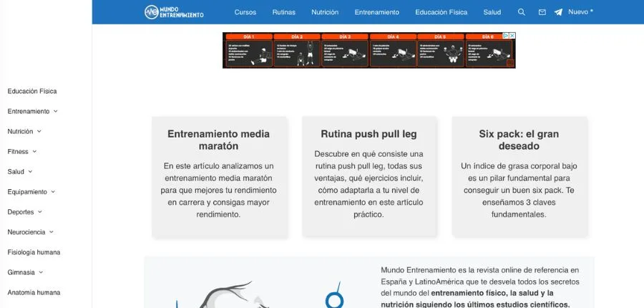Open the Rutina push pull leg article
Viewport: 644px width, 308px height.
[369, 134]
